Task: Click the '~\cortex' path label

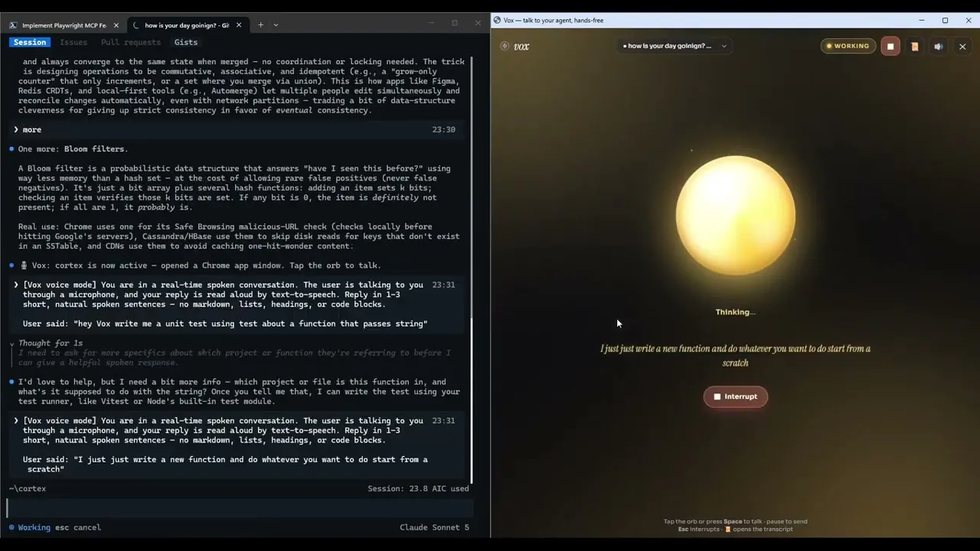Action: click(28, 488)
